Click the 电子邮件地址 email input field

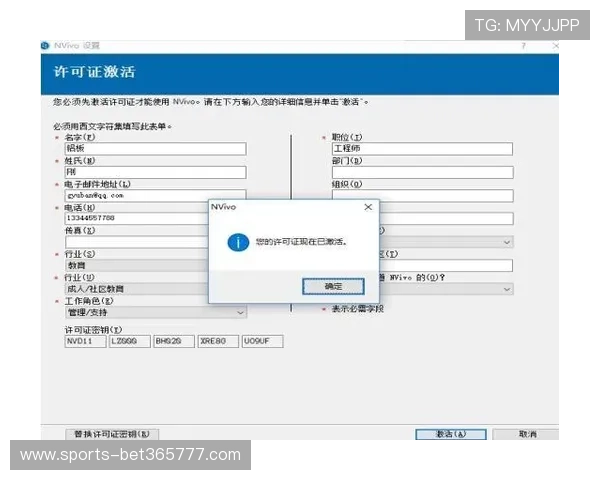click(155, 195)
